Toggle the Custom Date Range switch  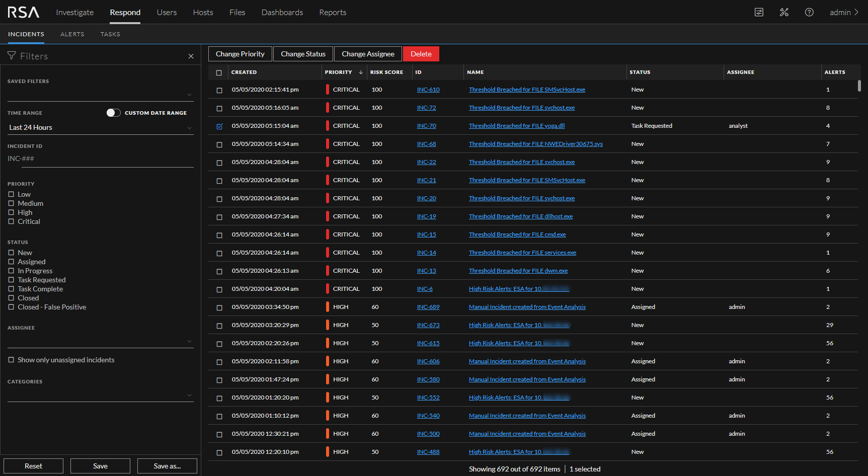click(113, 113)
